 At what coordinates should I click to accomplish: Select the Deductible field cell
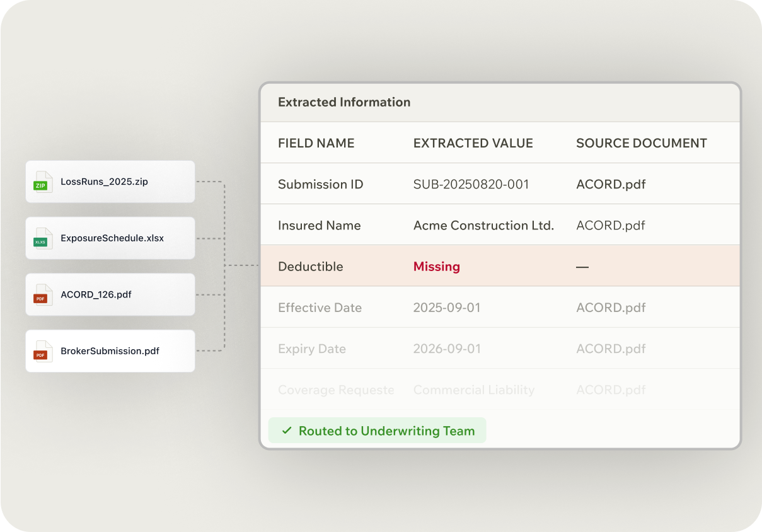311,267
